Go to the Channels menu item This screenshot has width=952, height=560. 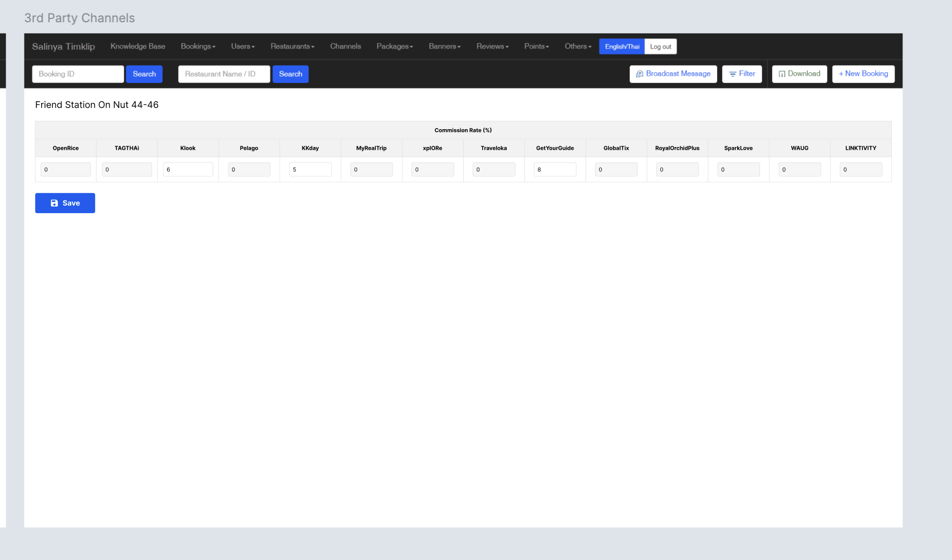click(x=345, y=47)
